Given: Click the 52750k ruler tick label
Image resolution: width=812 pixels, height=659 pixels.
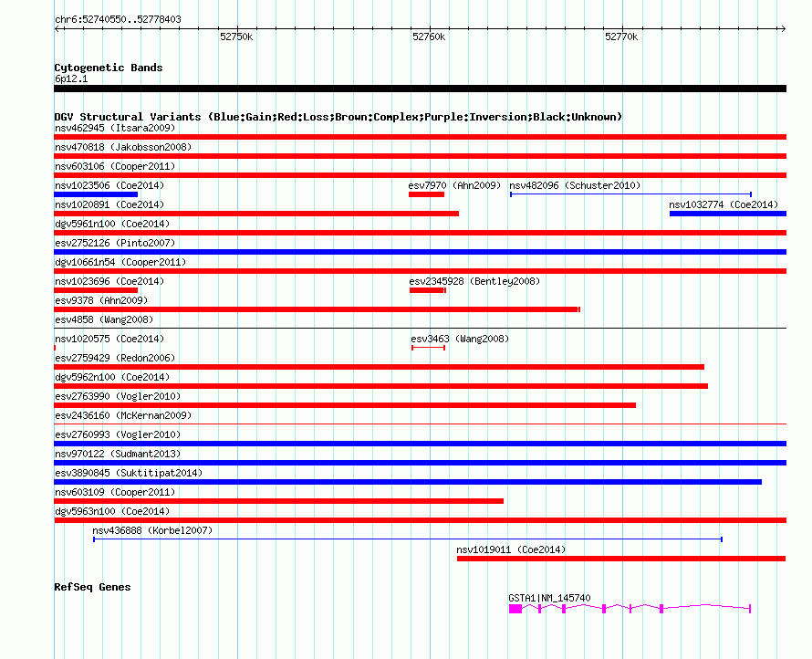Looking at the screenshot, I should (x=236, y=37).
